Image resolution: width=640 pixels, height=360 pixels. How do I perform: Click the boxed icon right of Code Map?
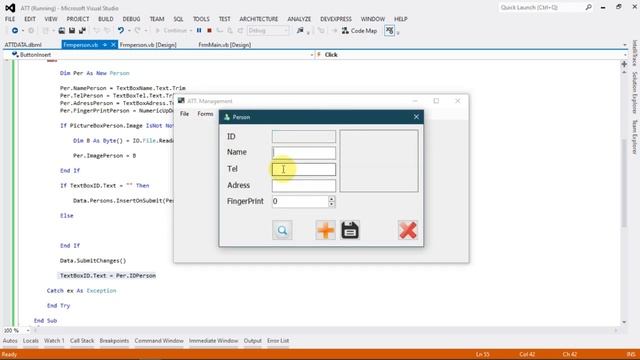pyautogui.click(x=389, y=31)
